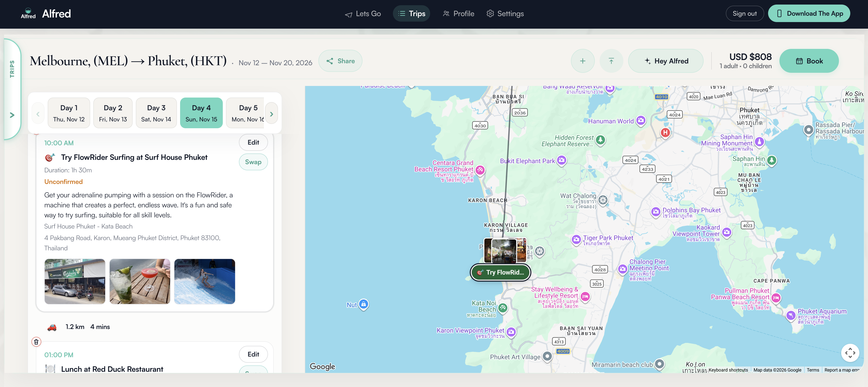Screen dimensions: 868x387
Task: Click the Alfred logo icon
Action: click(x=28, y=13)
